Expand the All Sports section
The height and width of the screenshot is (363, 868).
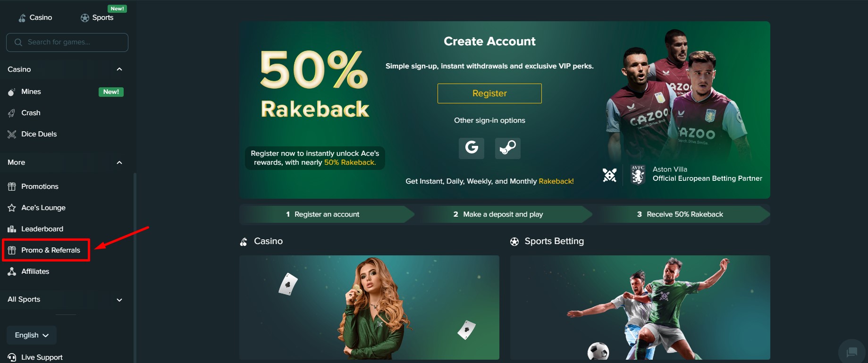pos(119,300)
